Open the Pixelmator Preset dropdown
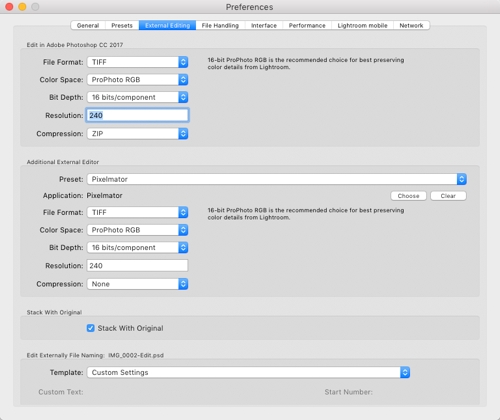This screenshot has height=420, width=500. (277, 179)
